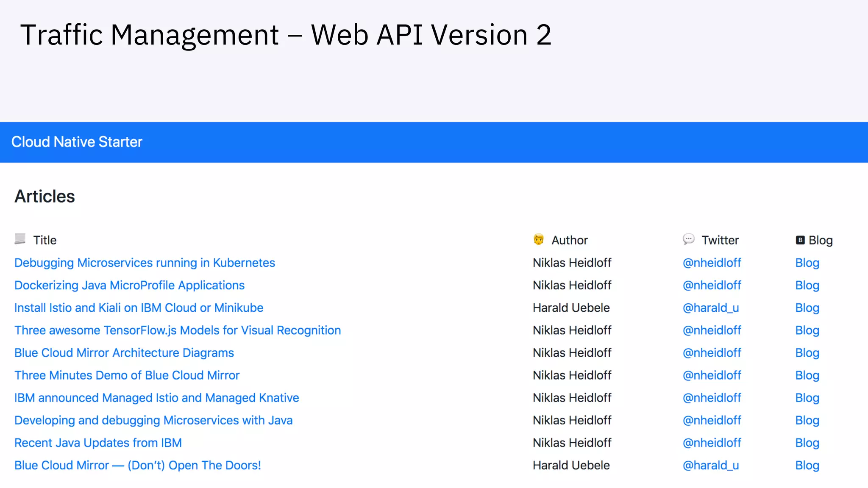The height and width of the screenshot is (488, 868).
Task: Click the Blog column header text
Action: 821,240
